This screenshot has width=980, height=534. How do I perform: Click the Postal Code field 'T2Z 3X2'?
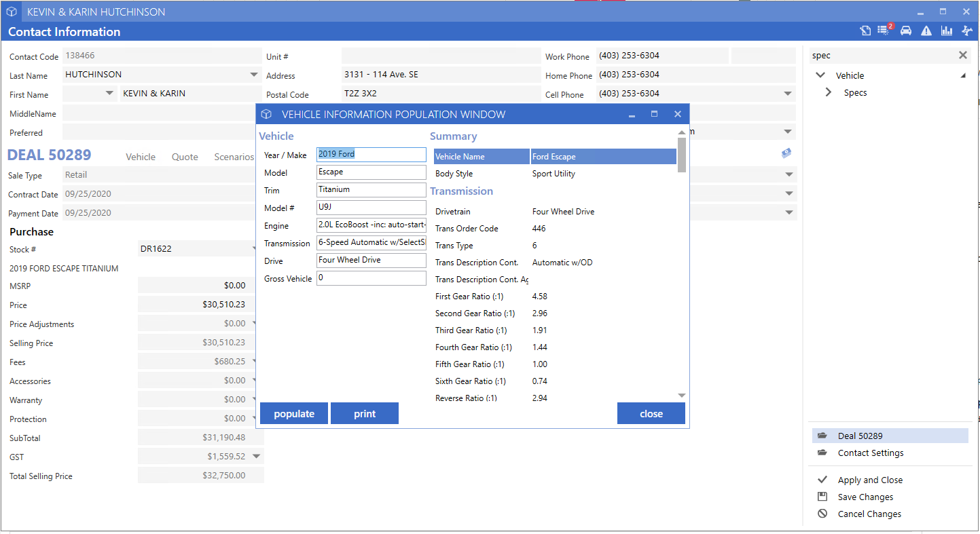(x=440, y=94)
